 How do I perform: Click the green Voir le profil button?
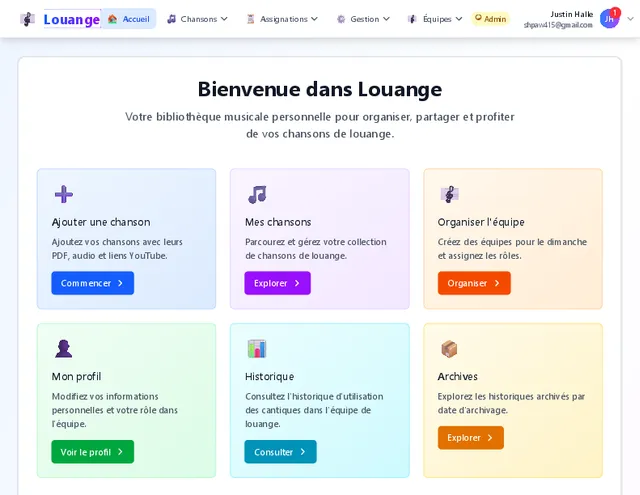tap(92, 452)
